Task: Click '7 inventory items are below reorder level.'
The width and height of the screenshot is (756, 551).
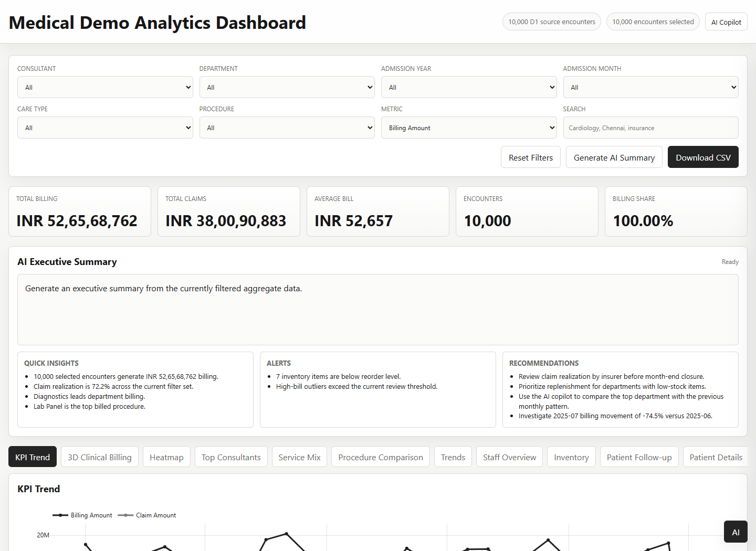Action: pyautogui.click(x=338, y=376)
